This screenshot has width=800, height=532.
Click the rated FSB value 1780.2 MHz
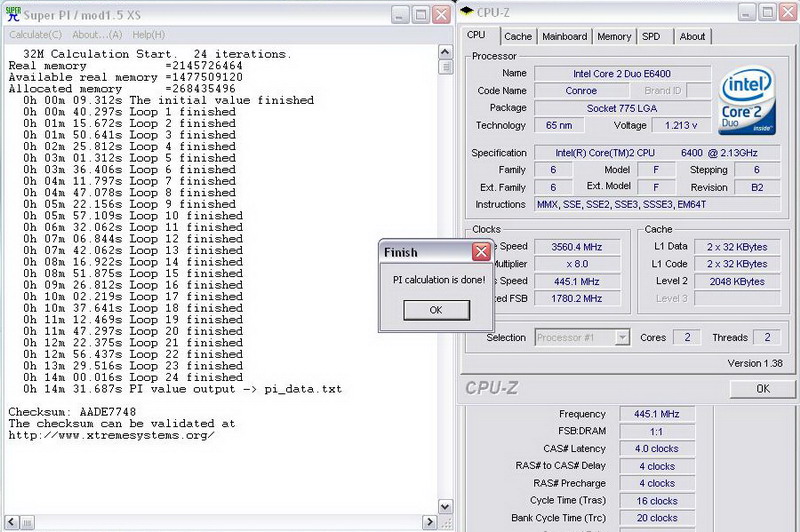pyautogui.click(x=577, y=298)
